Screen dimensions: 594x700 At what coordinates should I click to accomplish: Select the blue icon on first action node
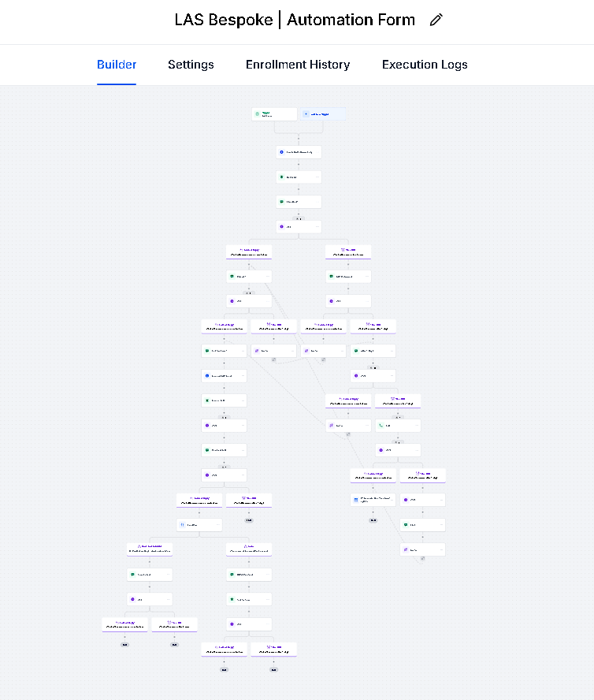point(281,152)
